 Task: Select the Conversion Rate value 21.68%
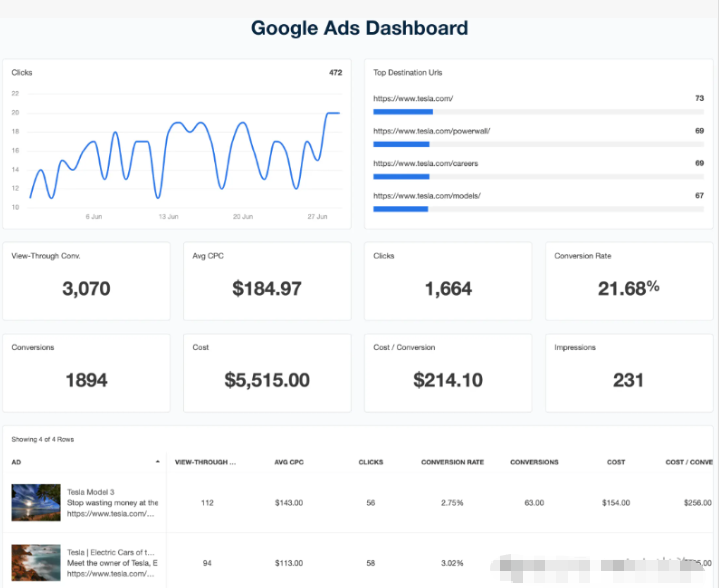[629, 288]
